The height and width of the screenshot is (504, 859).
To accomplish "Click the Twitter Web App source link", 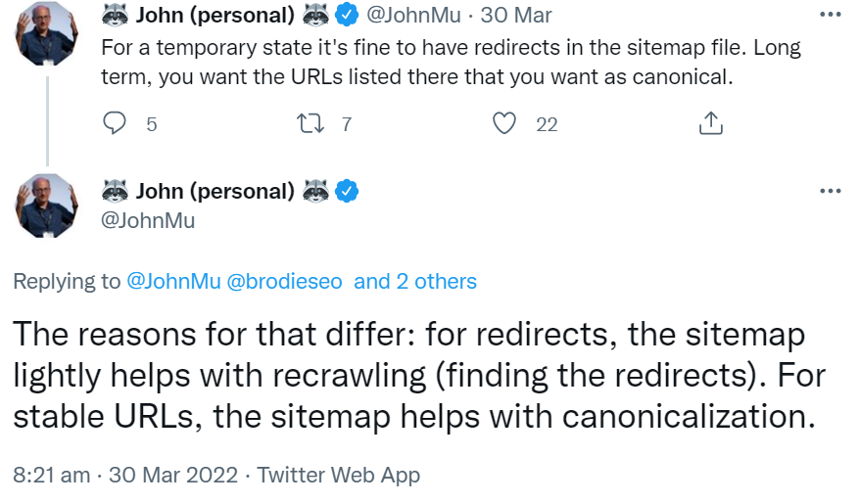I will (x=338, y=475).
